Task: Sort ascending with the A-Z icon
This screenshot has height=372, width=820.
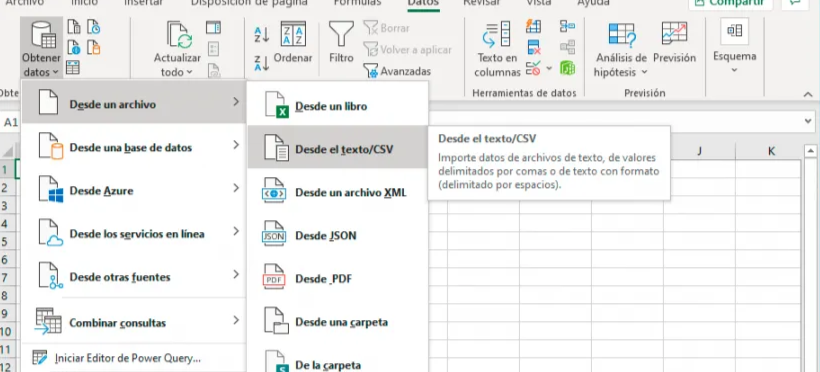Action: [x=261, y=35]
